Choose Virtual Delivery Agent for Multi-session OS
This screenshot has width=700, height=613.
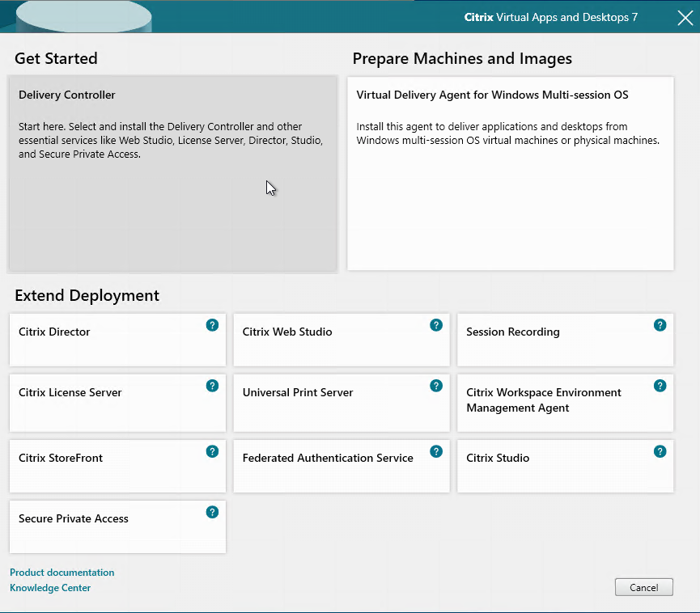(x=510, y=174)
